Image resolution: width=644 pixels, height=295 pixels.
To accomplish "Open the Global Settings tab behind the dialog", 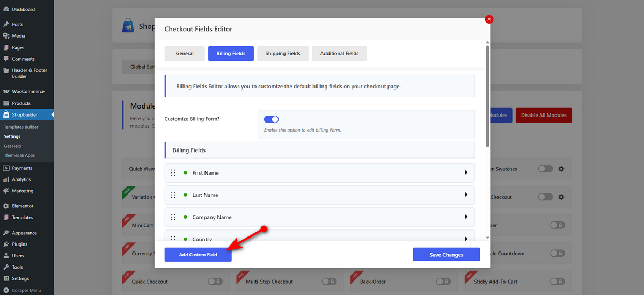I will (138, 67).
